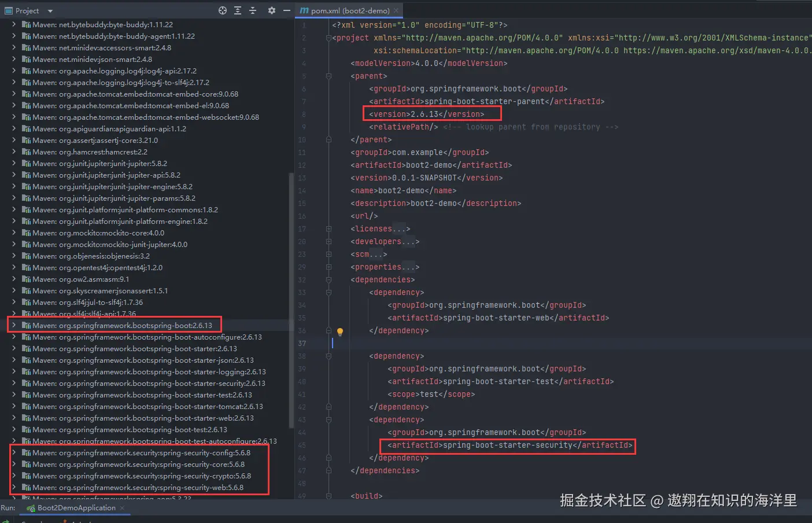
Task: Click library icon for spring-security-core:5.6.8
Action: (x=26, y=465)
